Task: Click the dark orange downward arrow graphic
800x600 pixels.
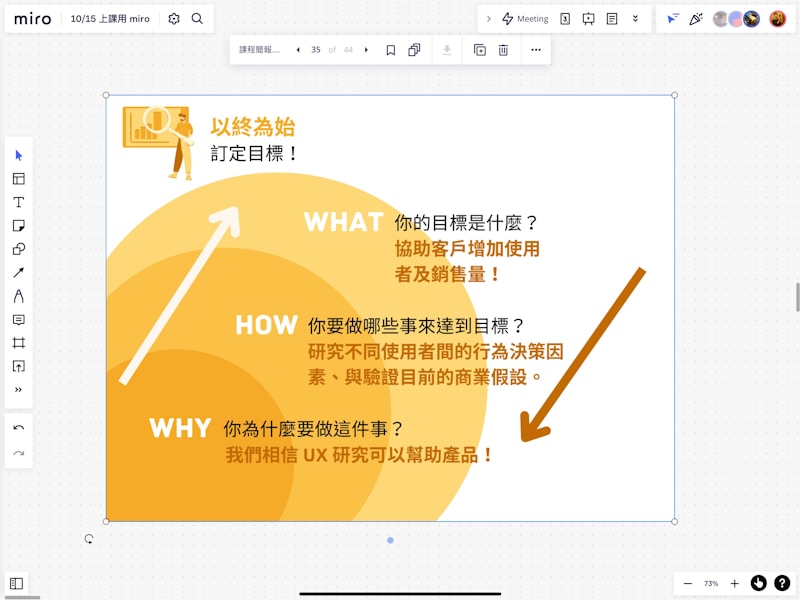Action: click(582, 354)
